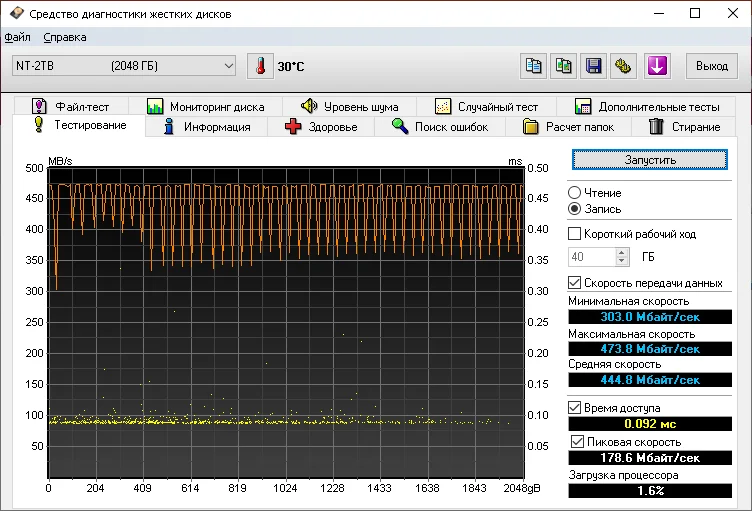Open the Здоровье tab with red cross

321,127
